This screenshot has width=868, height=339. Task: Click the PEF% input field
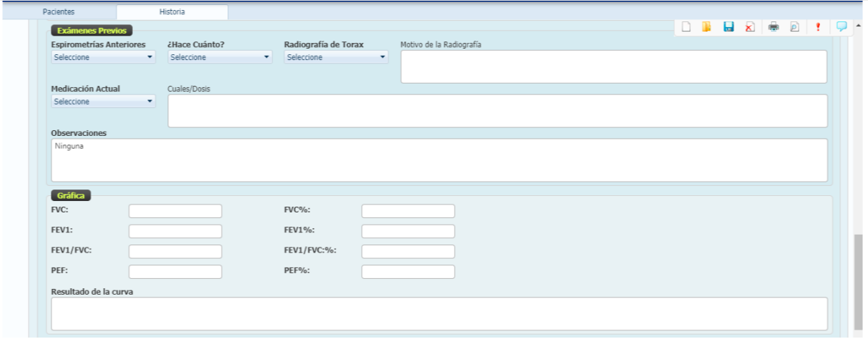(408, 272)
